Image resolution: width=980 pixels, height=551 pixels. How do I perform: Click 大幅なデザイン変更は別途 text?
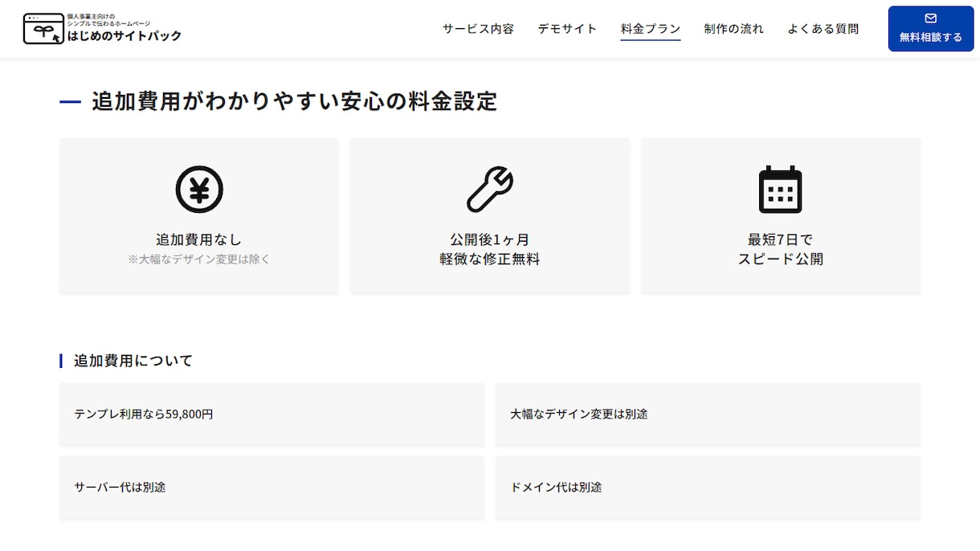[x=579, y=414]
